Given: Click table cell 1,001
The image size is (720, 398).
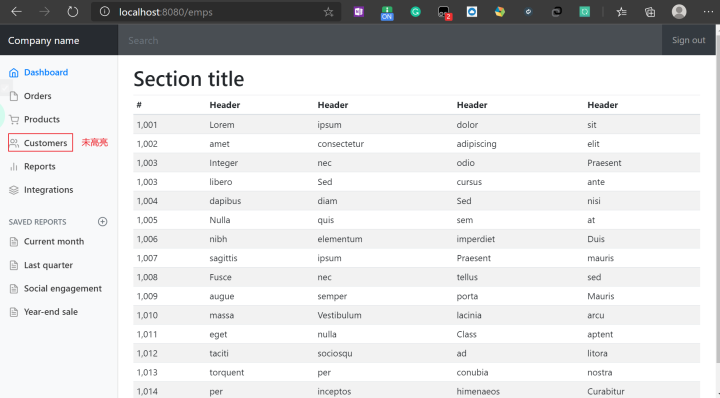Looking at the screenshot, I should [147, 125].
